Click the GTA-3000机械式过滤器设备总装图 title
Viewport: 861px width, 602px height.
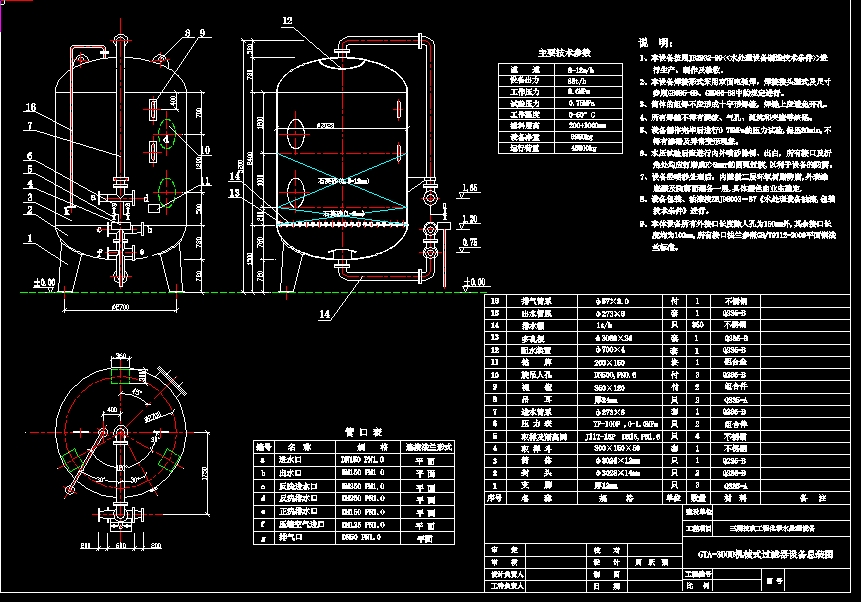(x=767, y=554)
